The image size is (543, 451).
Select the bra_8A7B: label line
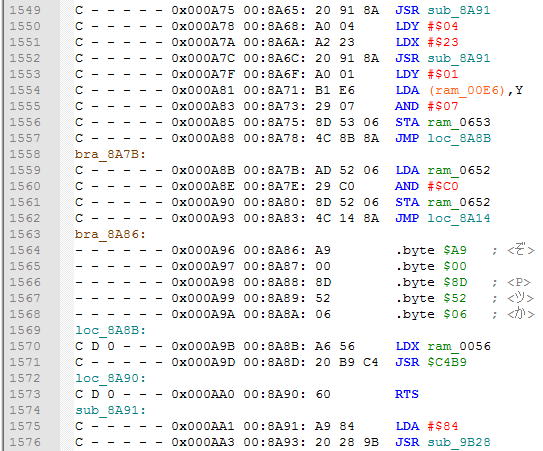110,154
